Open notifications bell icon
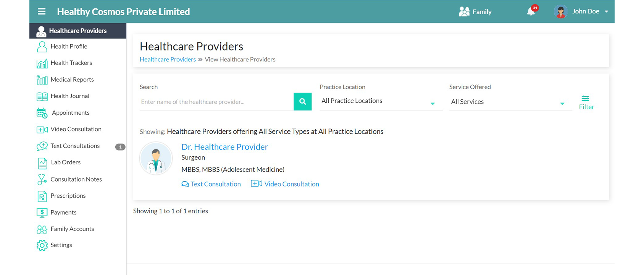 (x=531, y=11)
